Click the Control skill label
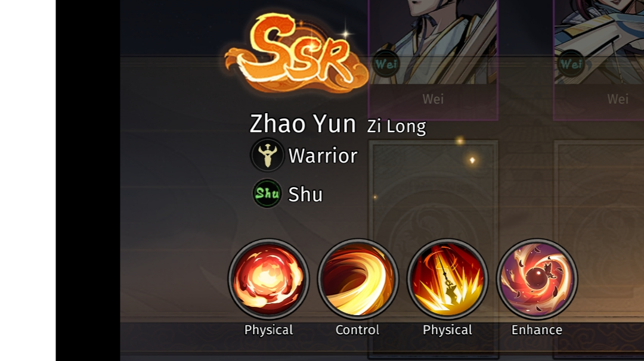The width and height of the screenshot is (644, 361). tap(357, 330)
